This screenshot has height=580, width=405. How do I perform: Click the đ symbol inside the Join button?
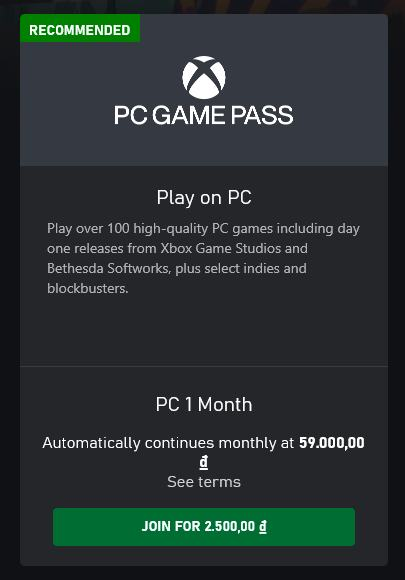[x=263, y=527]
